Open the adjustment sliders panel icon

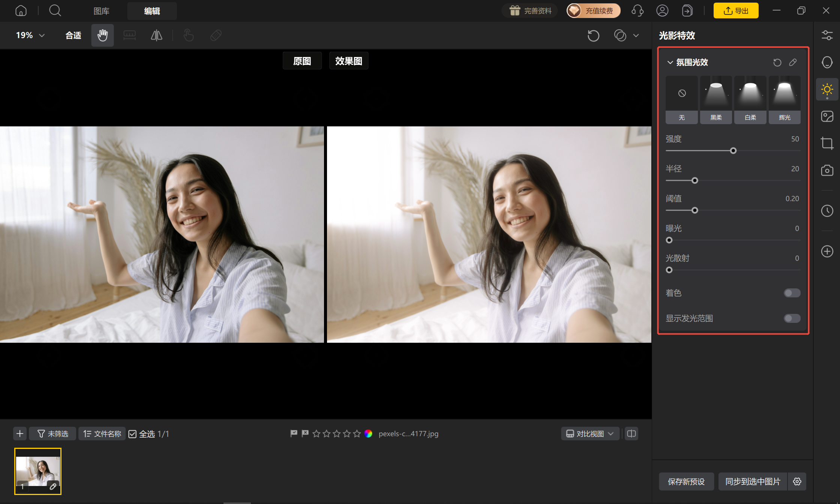pos(827,35)
